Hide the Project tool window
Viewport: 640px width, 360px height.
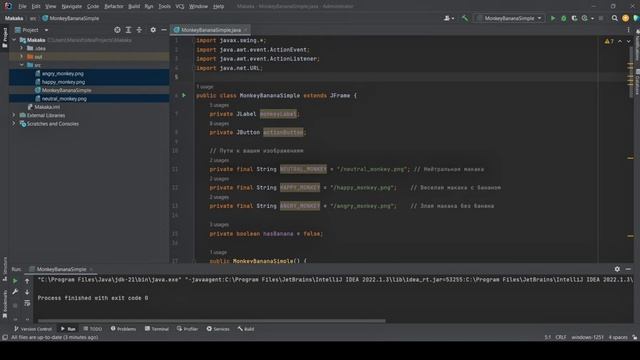pos(164,30)
